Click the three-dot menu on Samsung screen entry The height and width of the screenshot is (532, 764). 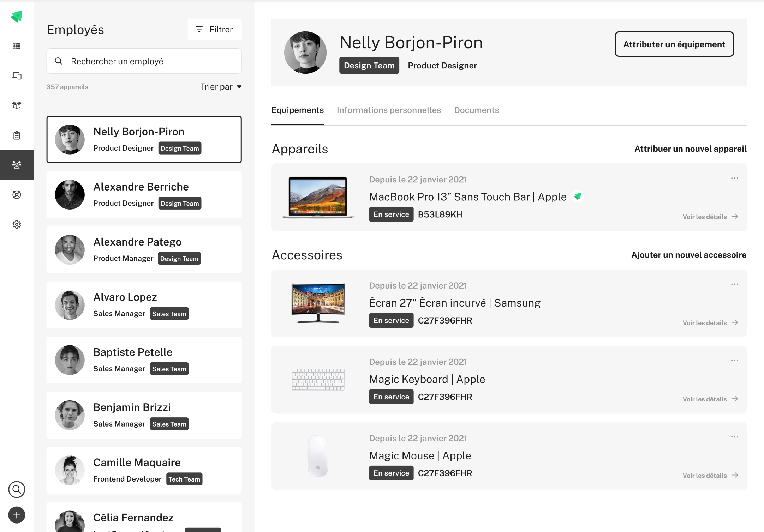(734, 284)
